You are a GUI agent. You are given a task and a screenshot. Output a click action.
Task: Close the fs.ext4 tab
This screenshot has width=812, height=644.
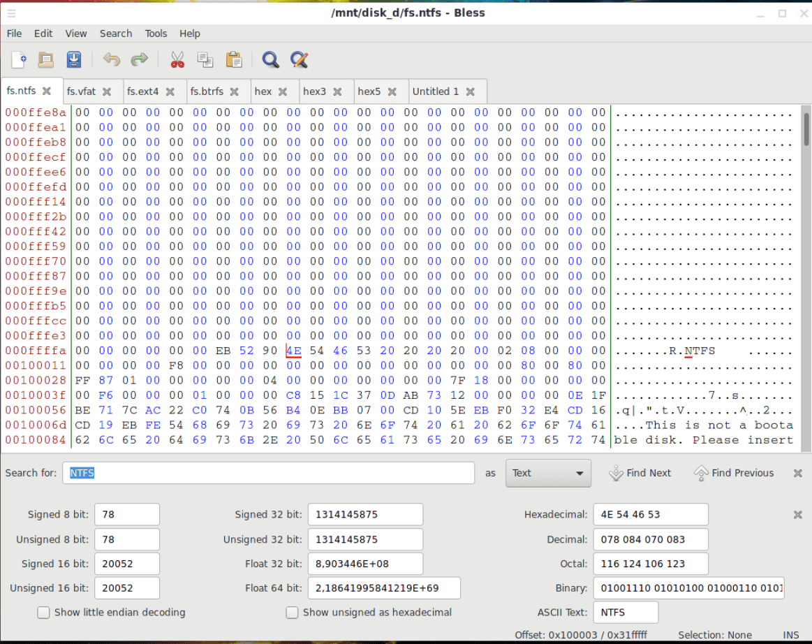click(x=170, y=92)
